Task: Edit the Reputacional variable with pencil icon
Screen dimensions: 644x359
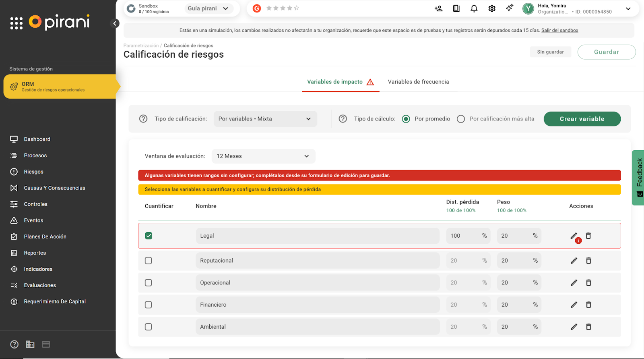Action: tap(574, 261)
